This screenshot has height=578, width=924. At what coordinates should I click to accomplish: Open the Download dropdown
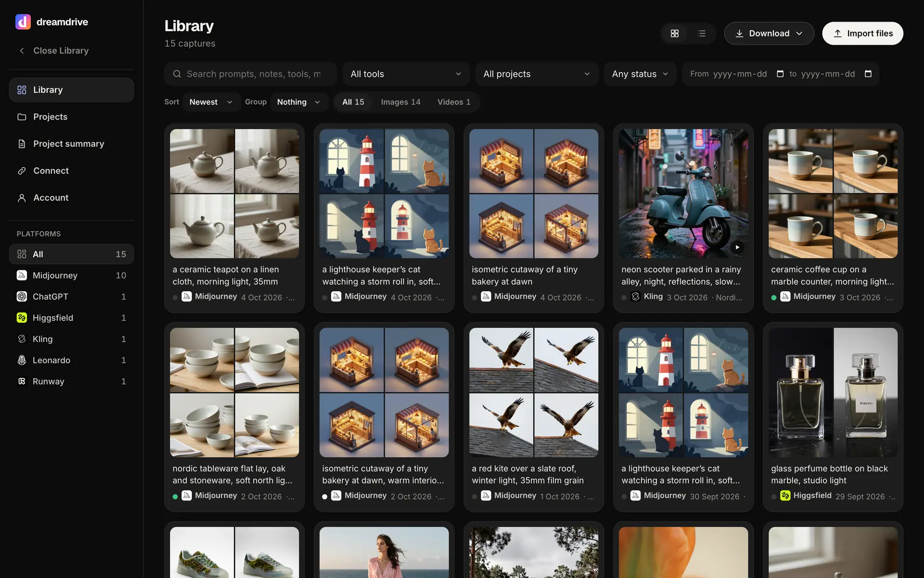(769, 33)
